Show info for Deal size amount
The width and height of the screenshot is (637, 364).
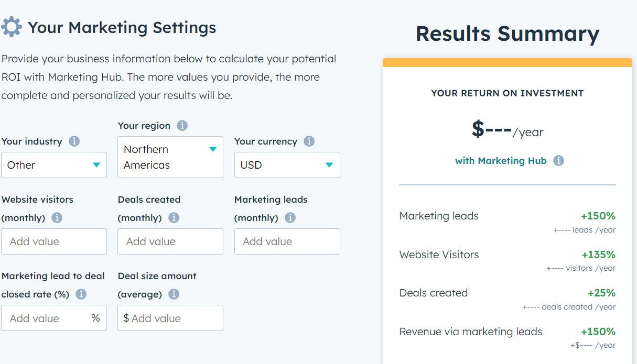[x=174, y=294]
